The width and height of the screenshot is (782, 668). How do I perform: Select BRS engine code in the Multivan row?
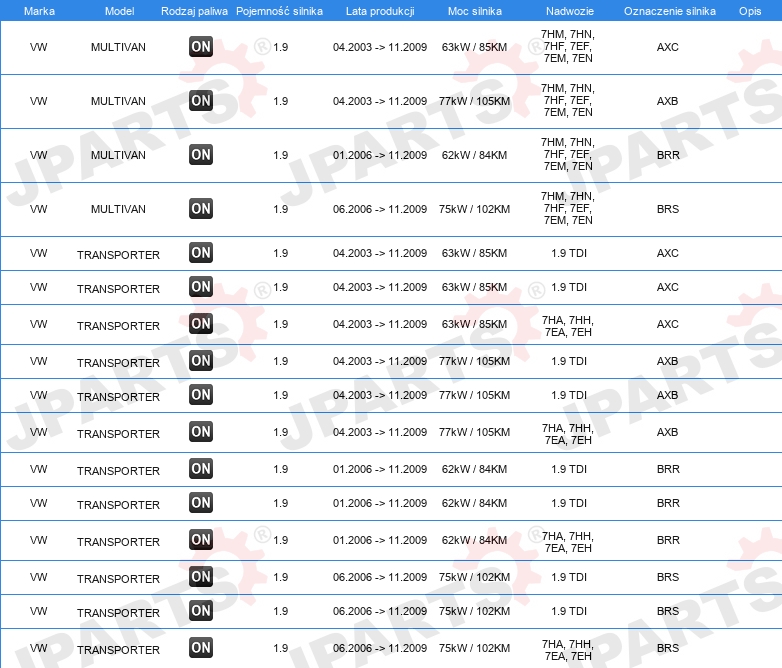pos(668,209)
